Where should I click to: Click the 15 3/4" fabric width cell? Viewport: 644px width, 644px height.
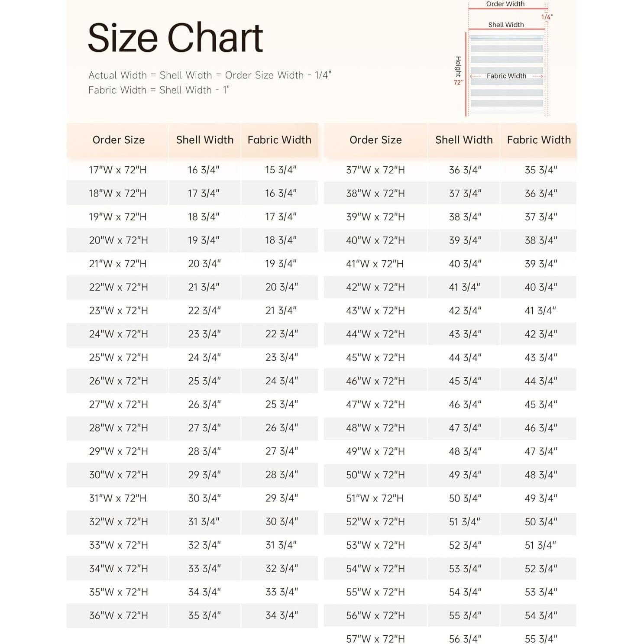[281, 170]
